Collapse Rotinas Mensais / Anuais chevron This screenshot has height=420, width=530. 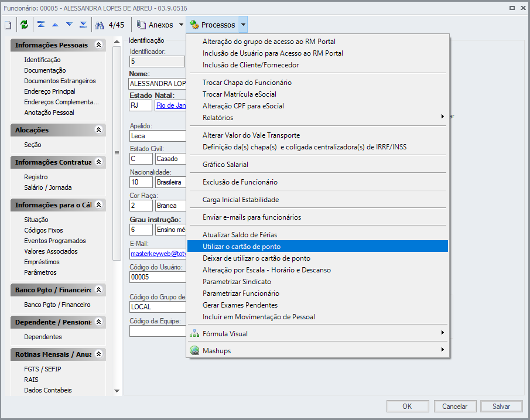click(x=99, y=354)
